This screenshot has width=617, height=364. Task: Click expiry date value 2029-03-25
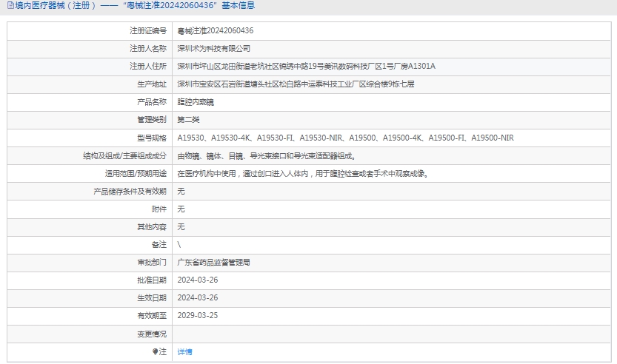tap(198, 316)
